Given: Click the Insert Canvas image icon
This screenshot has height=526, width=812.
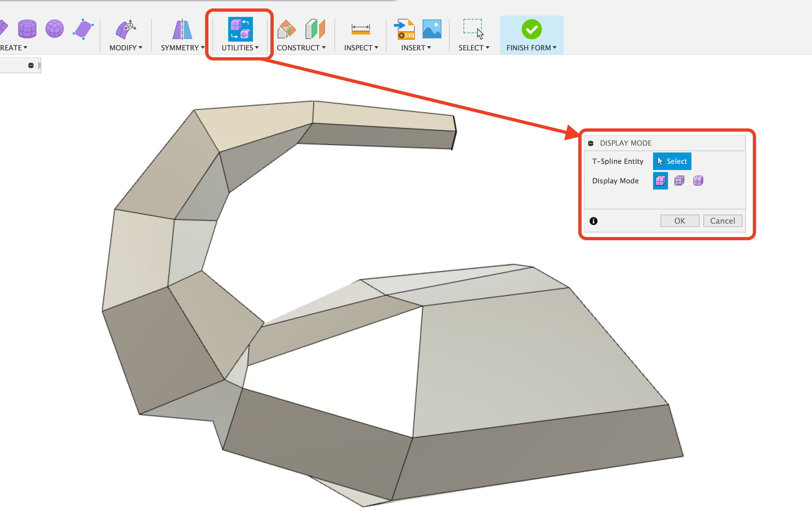Looking at the screenshot, I should coord(432,29).
